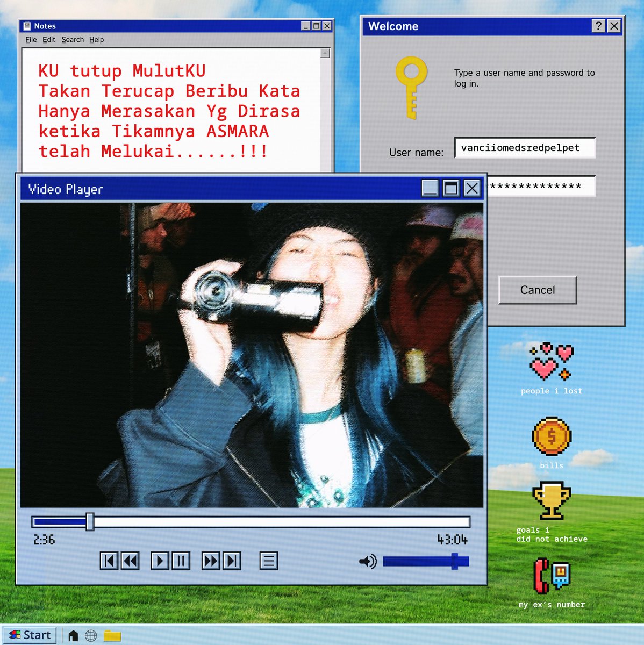644x645 pixels.
Task: Play the video in Video Player
Action: click(160, 561)
